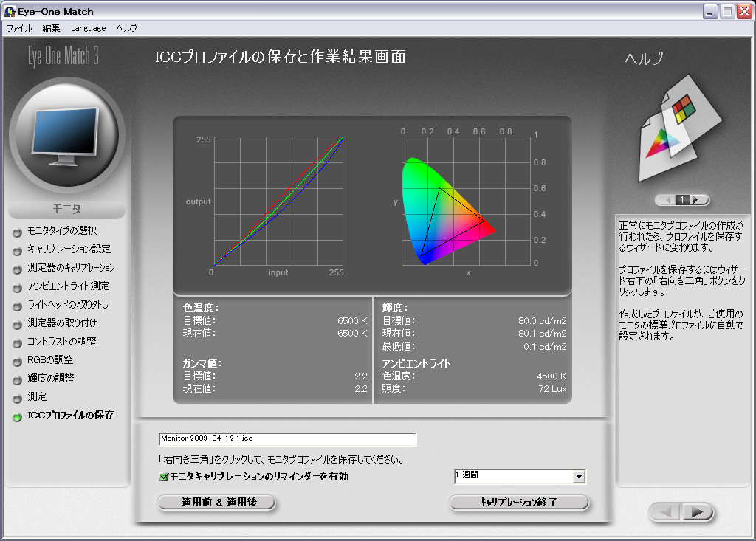Image resolution: width=756 pixels, height=541 pixels.
Task: Go to previous help page arrow
Action: coord(667,200)
